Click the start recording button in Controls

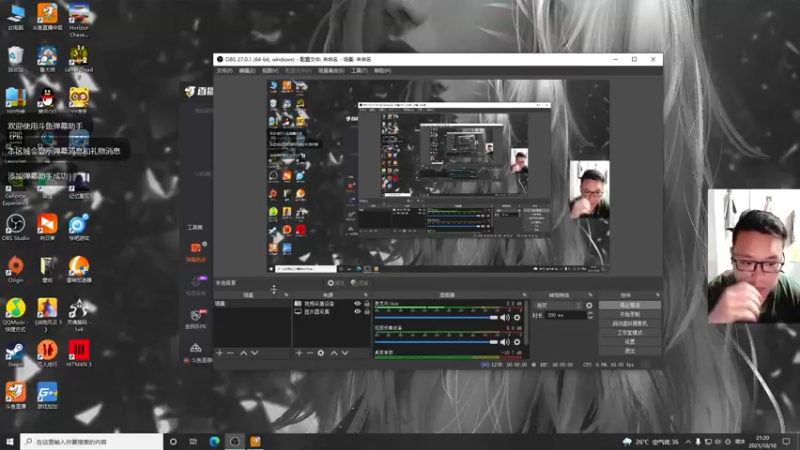[630, 314]
